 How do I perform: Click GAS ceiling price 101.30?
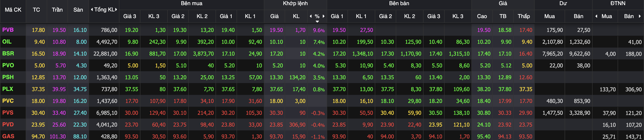pyautogui.click(x=57, y=136)
